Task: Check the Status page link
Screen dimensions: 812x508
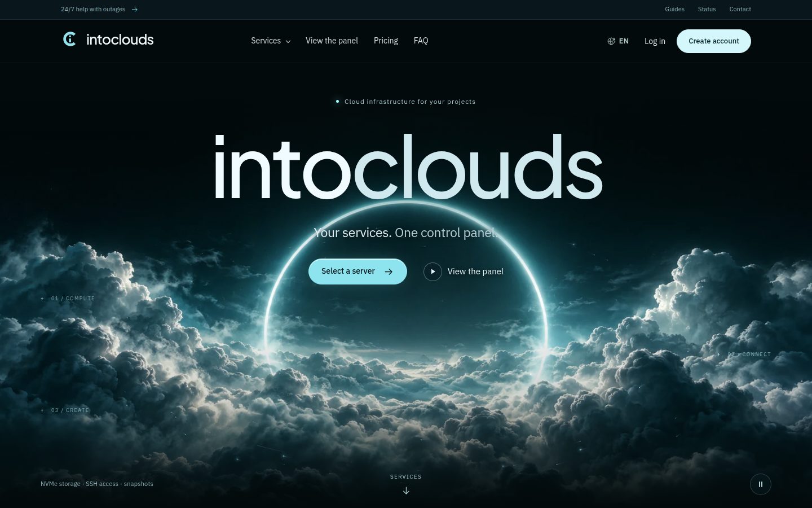Action: click(707, 10)
